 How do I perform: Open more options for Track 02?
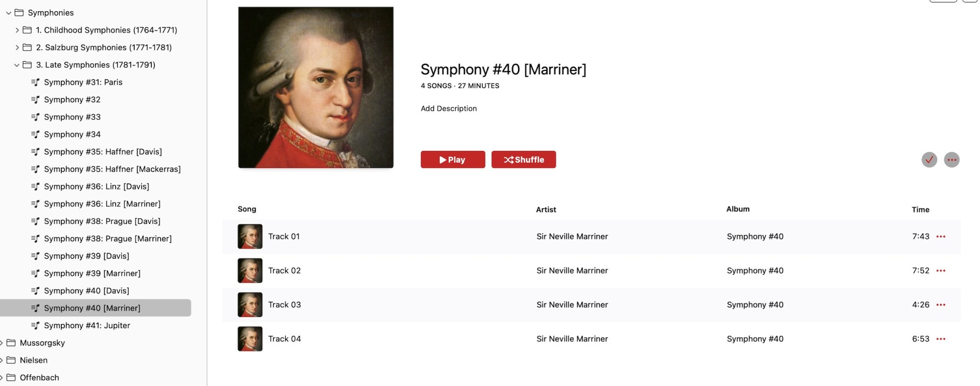[941, 271]
